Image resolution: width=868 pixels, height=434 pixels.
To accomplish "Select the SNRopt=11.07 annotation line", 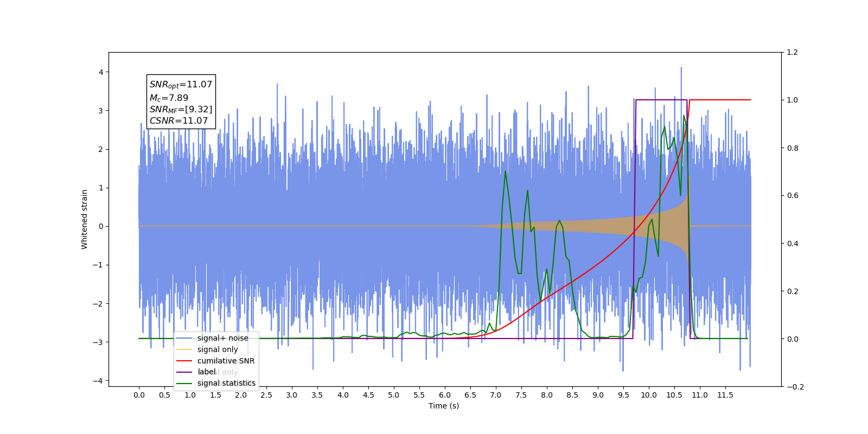I will [x=181, y=85].
